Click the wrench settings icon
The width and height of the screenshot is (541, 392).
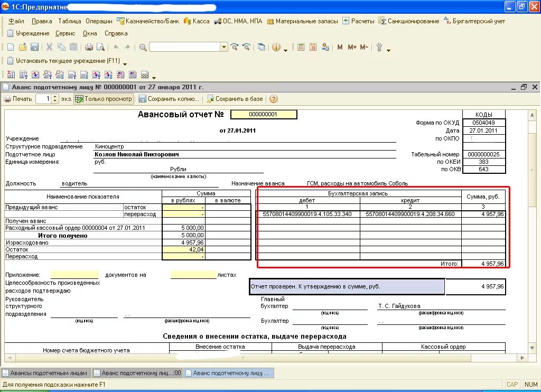[x=379, y=47]
